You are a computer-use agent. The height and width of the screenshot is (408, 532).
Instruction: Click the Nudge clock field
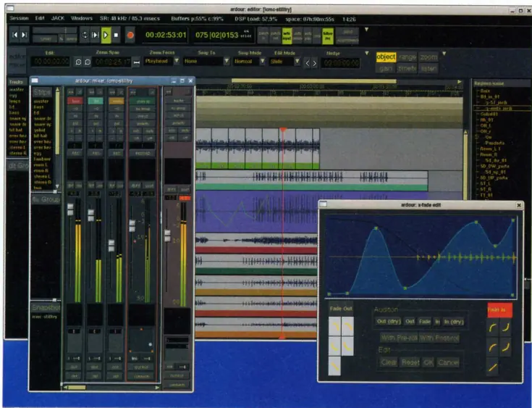click(x=340, y=63)
